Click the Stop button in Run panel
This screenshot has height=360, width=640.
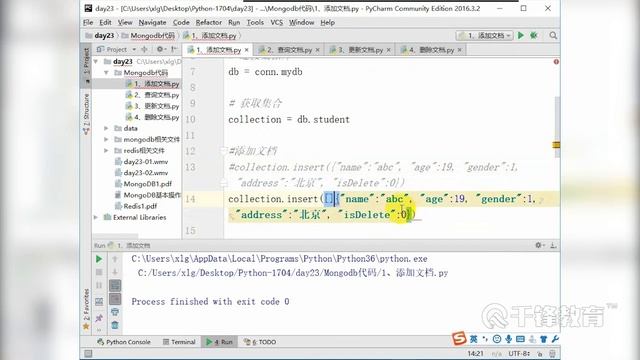point(99,272)
